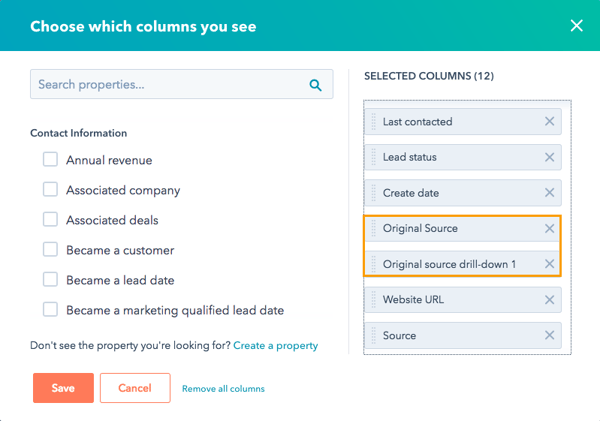Select the Became a customer checkbox

[x=50, y=250]
